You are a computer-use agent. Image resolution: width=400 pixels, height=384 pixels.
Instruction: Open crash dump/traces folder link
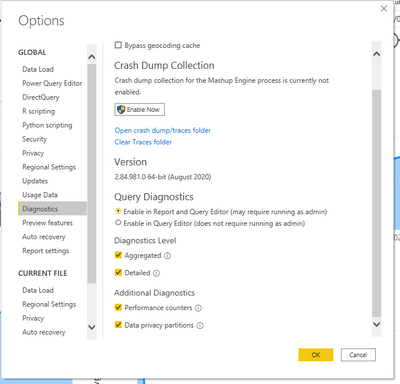coord(163,130)
